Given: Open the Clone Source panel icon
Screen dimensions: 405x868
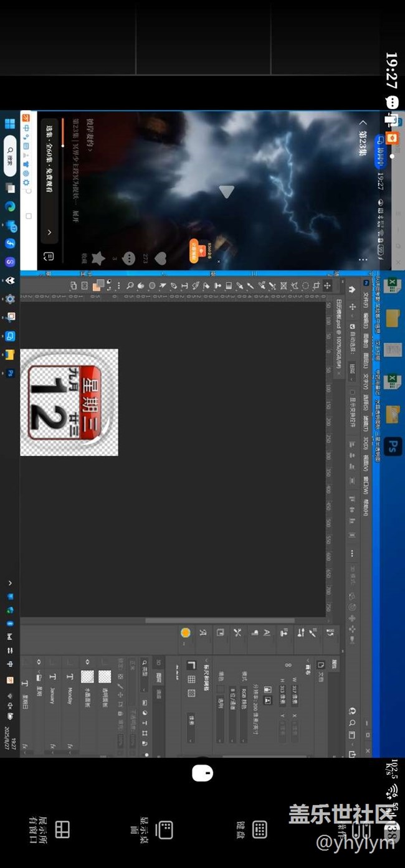Looking at the screenshot, I should 284,632.
